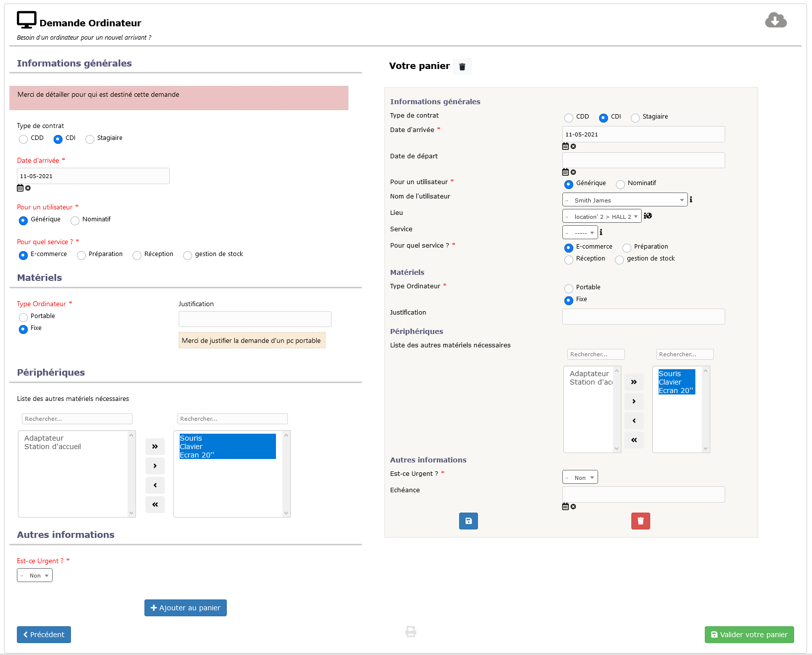Click Echéance input field in cart
Screen dimensions: 812x655
click(644, 495)
